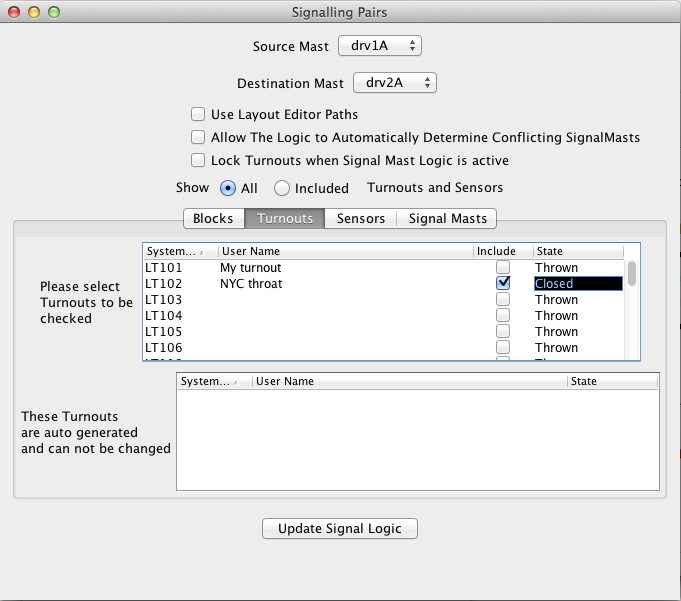Open the Signal Masts tab
The image size is (681, 601).
pos(447,218)
